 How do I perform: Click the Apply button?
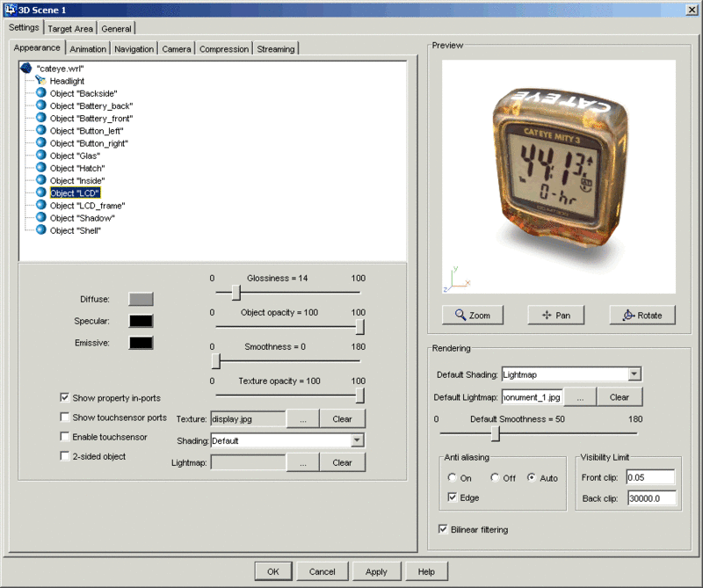pos(376,571)
